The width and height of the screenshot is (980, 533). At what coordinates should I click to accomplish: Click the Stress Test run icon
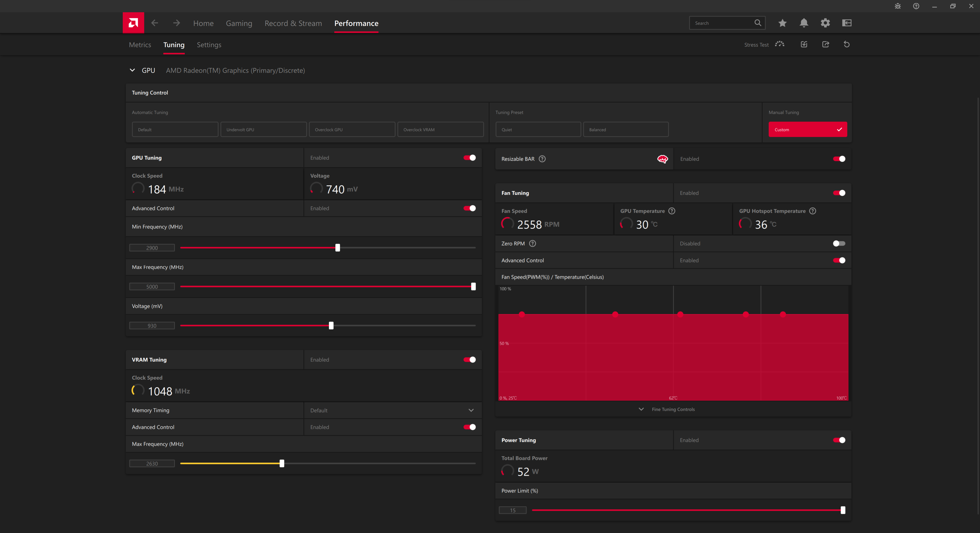(779, 44)
